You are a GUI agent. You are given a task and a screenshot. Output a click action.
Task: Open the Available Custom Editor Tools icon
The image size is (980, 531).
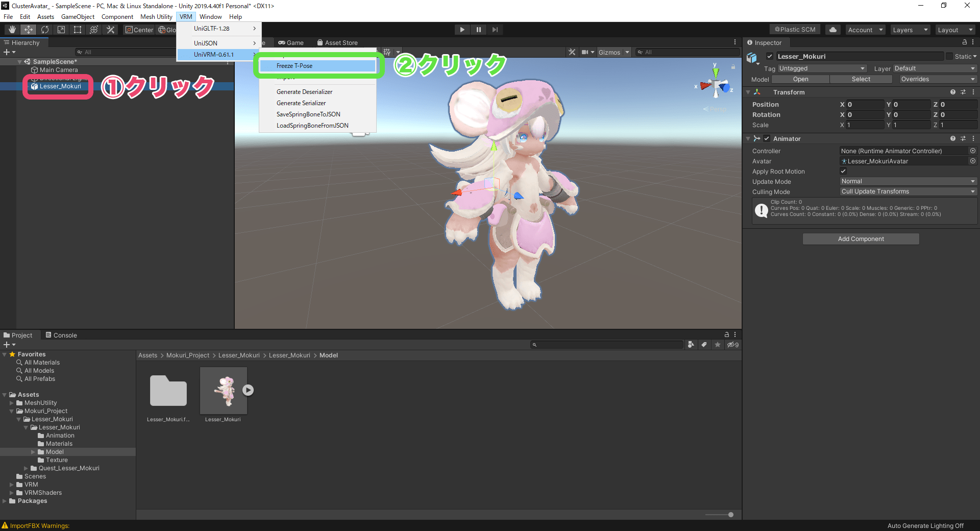point(110,29)
